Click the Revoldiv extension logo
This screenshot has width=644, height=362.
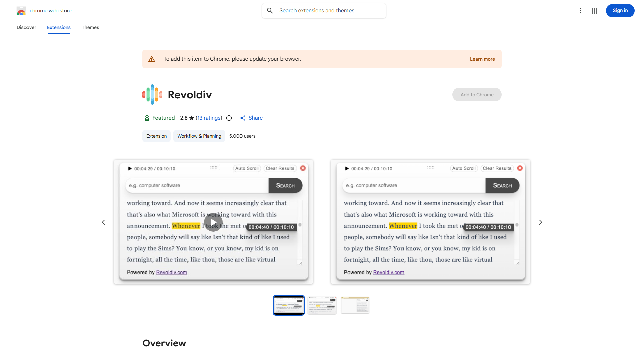click(152, 94)
